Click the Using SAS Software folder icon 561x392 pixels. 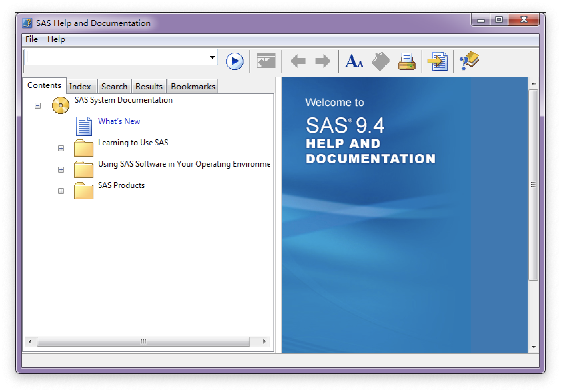pos(84,169)
